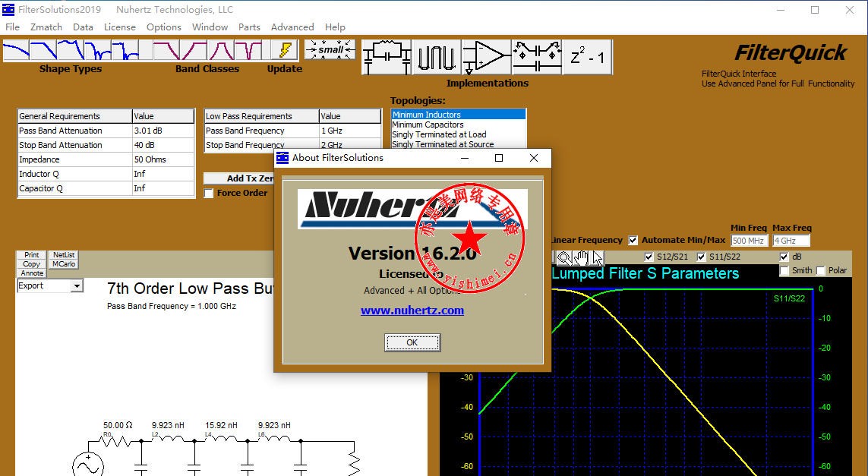Select the fourth shape type icon with stopband notches
868x476 pixels.
click(98, 50)
